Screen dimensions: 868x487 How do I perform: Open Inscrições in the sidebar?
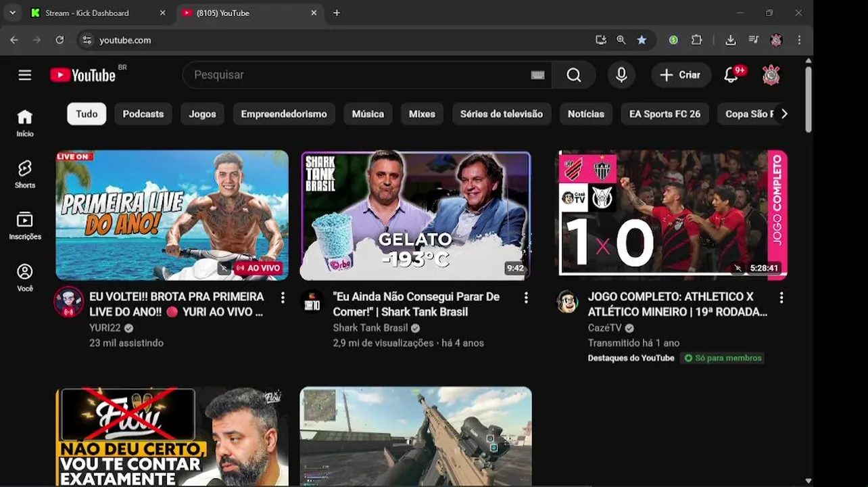coord(25,227)
